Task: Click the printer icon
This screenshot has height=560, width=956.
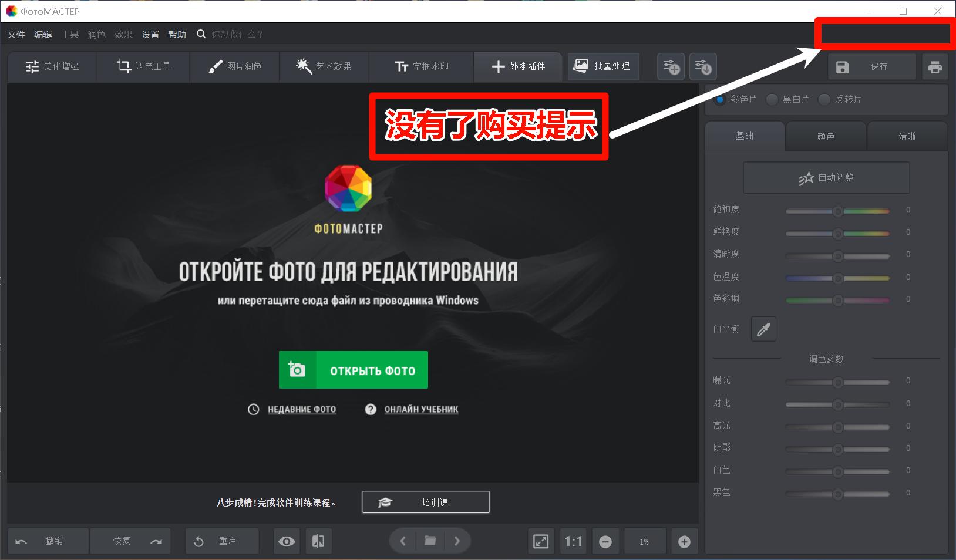Action: (x=935, y=66)
